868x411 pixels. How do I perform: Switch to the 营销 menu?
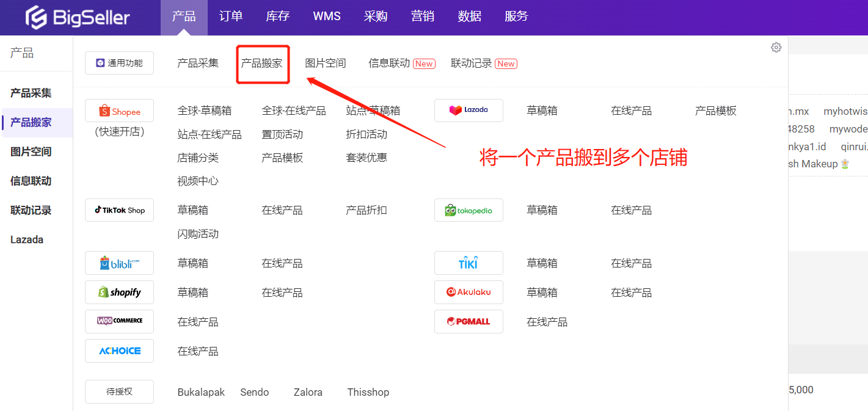click(x=422, y=16)
